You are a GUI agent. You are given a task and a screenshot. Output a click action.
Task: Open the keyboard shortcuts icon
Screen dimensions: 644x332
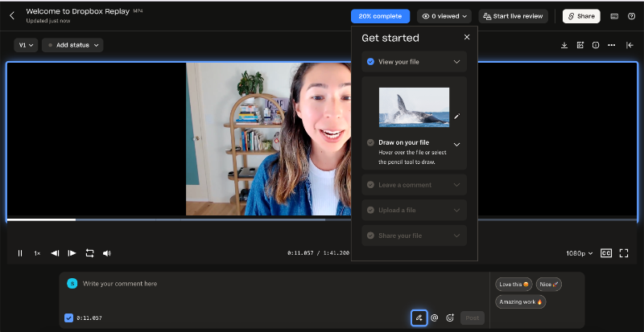click(x=614, y=16)
